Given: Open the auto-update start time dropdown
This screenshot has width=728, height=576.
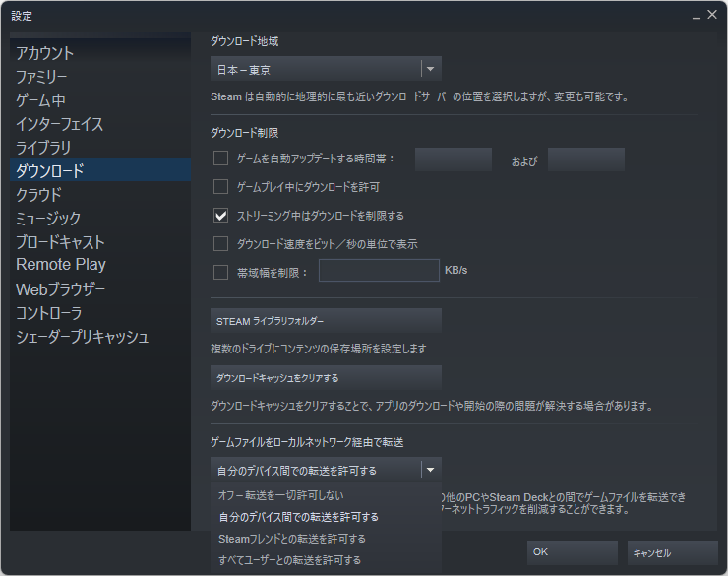Looking at the screenshot, I should [454, 160].
